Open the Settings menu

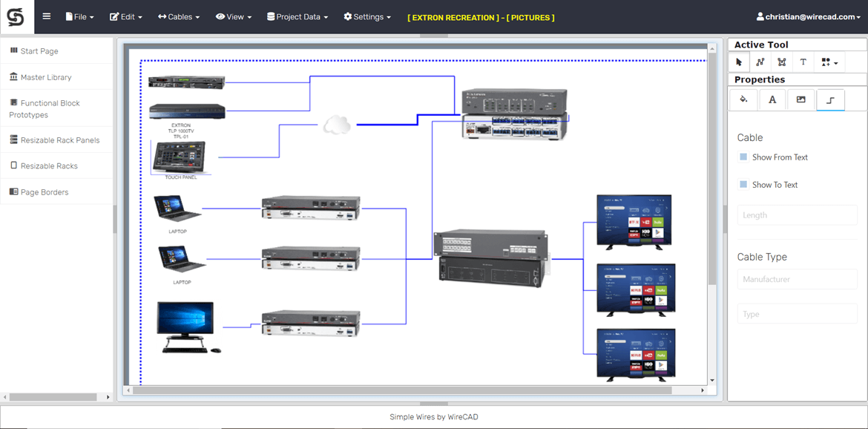(366, 16)
